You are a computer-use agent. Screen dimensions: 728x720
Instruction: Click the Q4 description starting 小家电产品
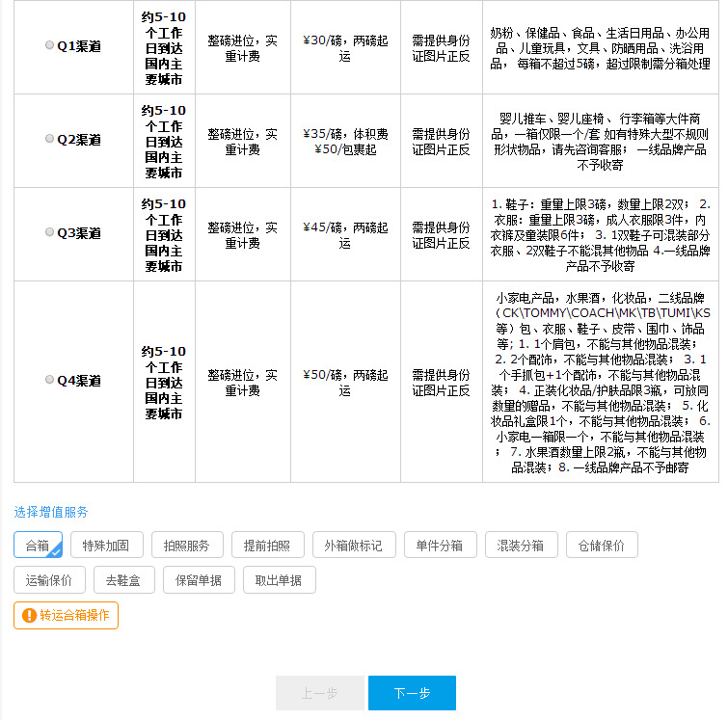coord(601,382)
